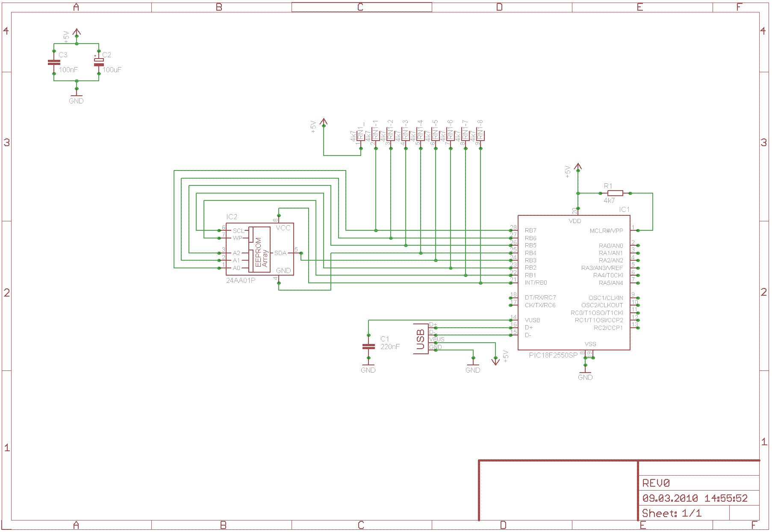Click the +5V supply arrow above capacitors C3 and C2
This screenshot has width=772, height=532.
point(77,32)
